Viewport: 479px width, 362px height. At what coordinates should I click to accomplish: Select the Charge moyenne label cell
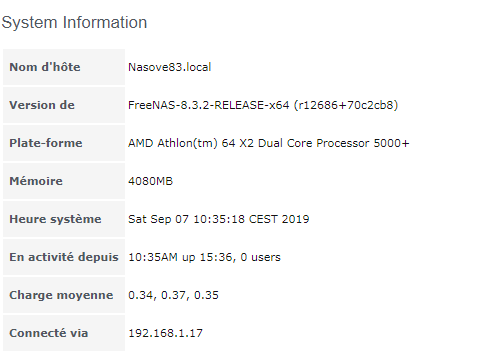coord(64,295)
